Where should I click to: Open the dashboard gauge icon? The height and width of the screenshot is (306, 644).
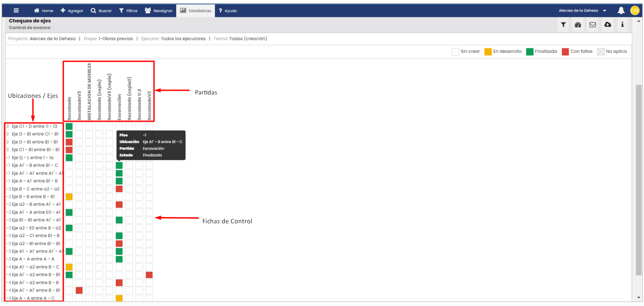[578, 25]
